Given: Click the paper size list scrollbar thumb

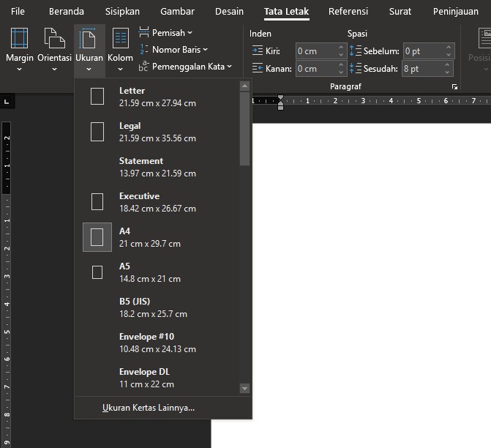Looking at the screenshot, I should (244, 128).
